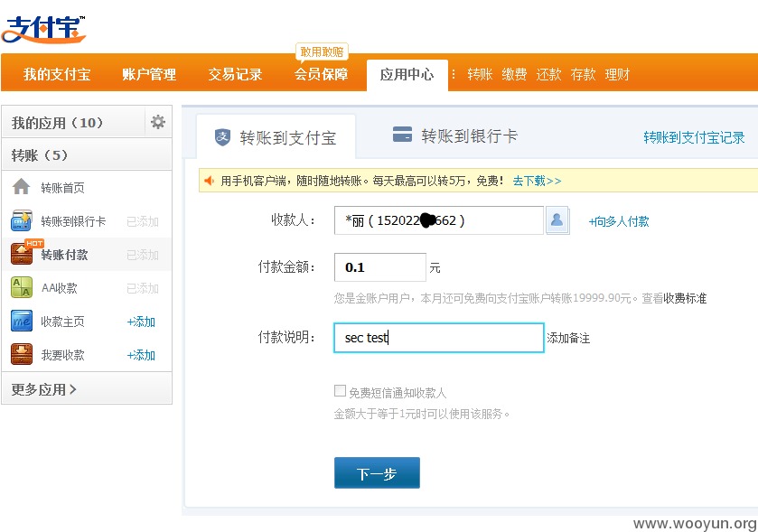Image resolution: width=758 pixels, height=532 pixels.
Task: Select AA收款 sidebar item text
Action: 60,288
